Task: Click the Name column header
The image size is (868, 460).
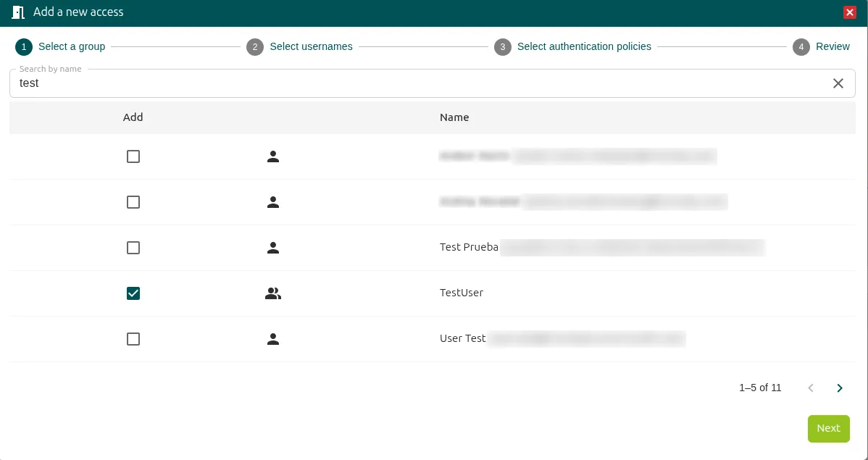Action: click(454, 117)
